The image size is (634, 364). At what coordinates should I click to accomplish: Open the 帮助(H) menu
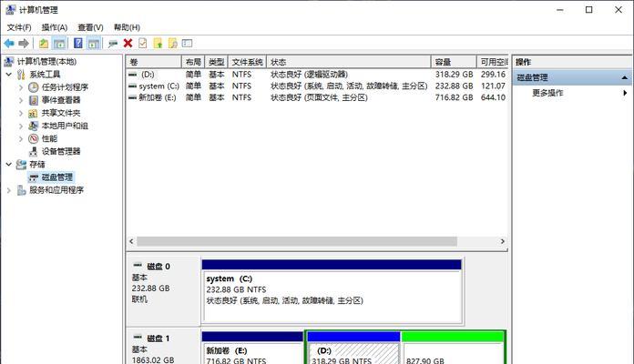click(x=127, y=27)
